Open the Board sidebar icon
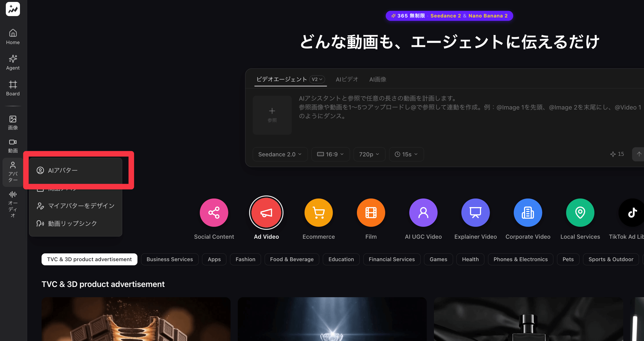Screen dimensions: 644x341 (13, 88)
